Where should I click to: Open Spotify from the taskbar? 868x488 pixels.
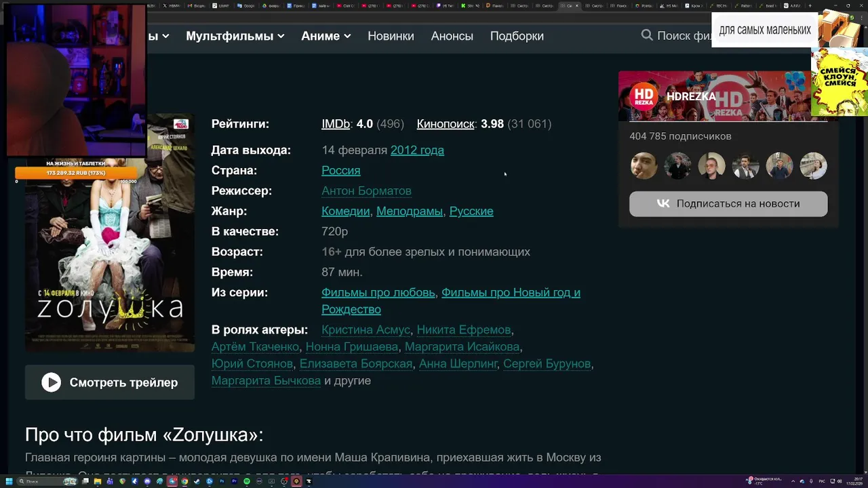click(x=246, y=481)
